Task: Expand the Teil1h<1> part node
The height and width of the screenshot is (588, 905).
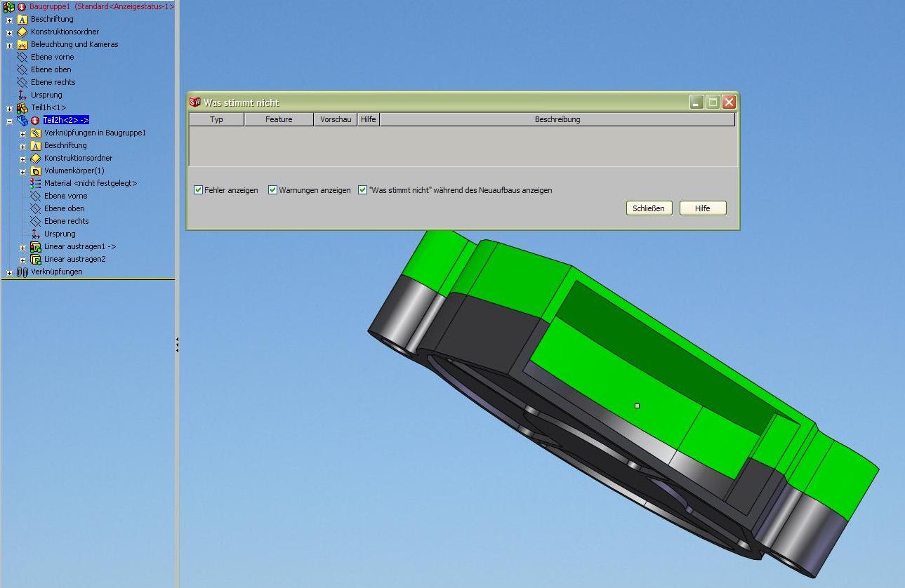Action: 9,108
